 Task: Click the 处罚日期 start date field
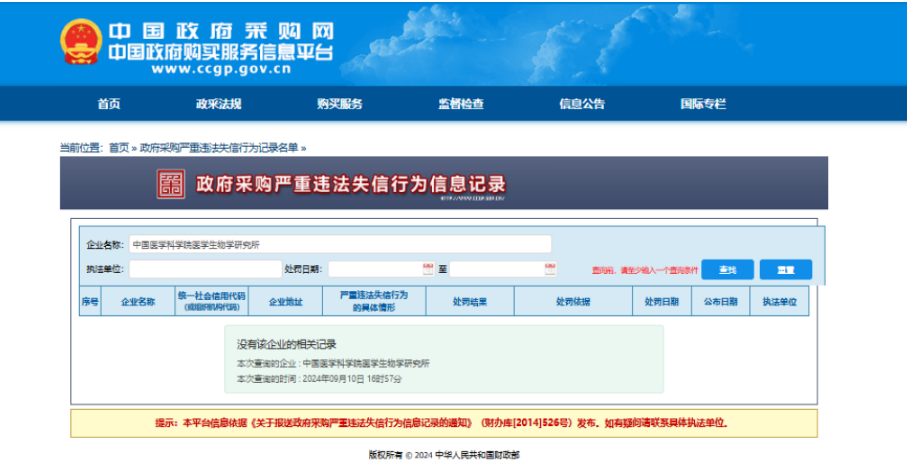point(382,269)
